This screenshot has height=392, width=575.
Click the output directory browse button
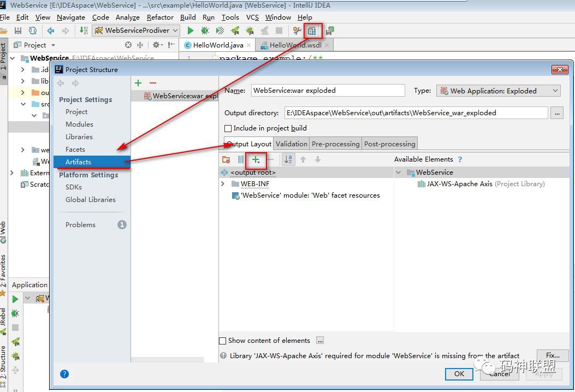557,113
